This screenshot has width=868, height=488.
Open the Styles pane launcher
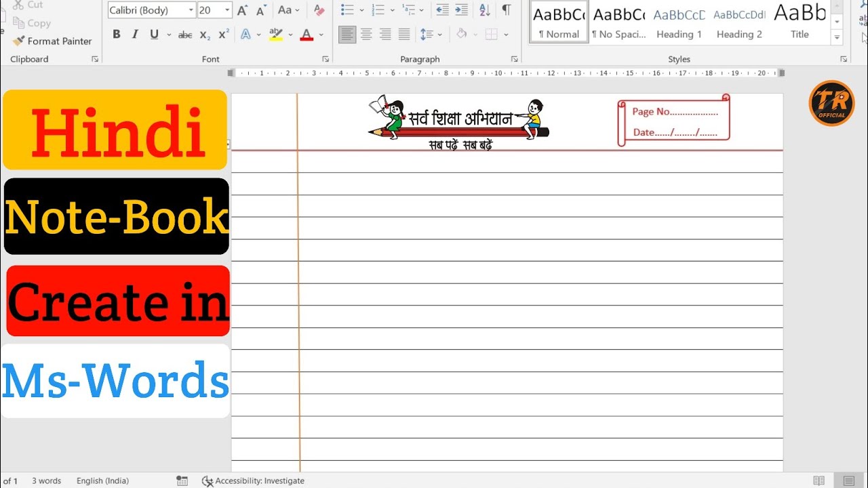point(844,60)
